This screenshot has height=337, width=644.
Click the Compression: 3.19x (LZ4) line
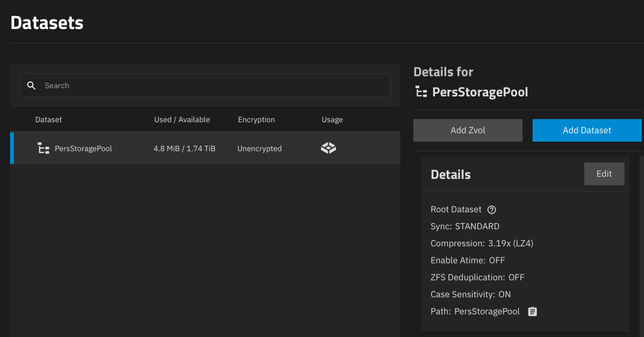[x=482, y=243]
